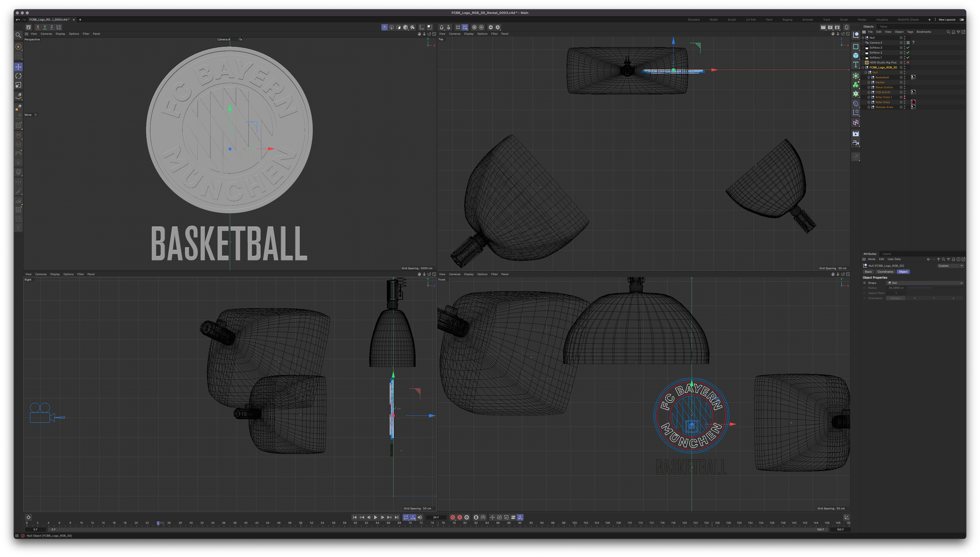Expand the Rauten group

pos(869,82)
